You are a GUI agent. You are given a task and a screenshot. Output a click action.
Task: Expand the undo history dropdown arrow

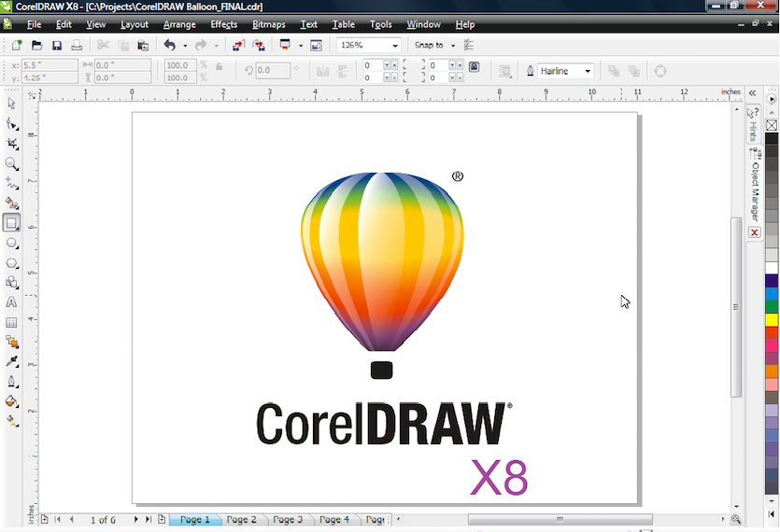coord(185,45)
